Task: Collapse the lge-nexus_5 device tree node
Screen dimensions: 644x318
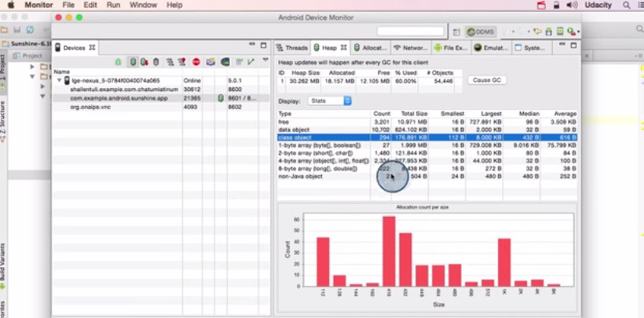Action: point(59,81)
